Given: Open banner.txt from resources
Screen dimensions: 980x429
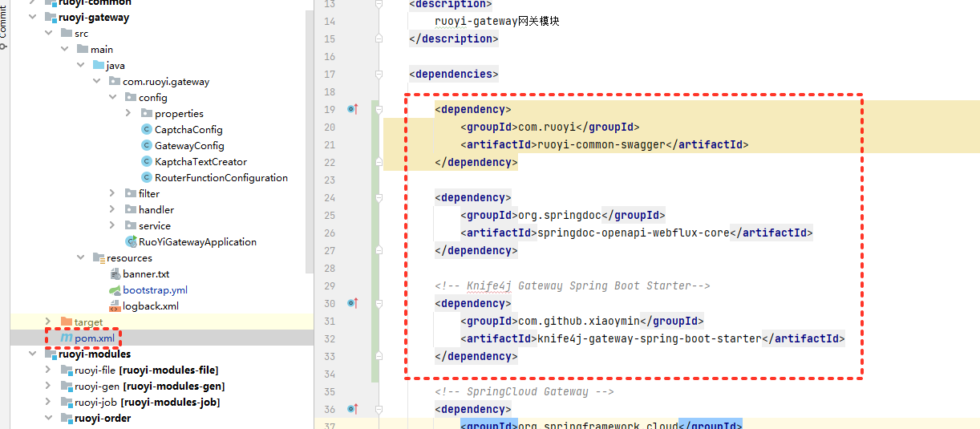Looking at the screenshot, I should click(x=146, y=274).
